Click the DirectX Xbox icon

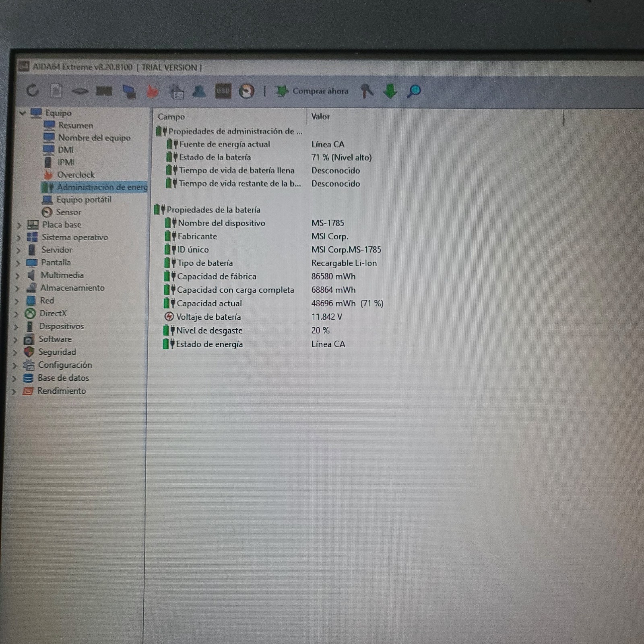(30, 313)
